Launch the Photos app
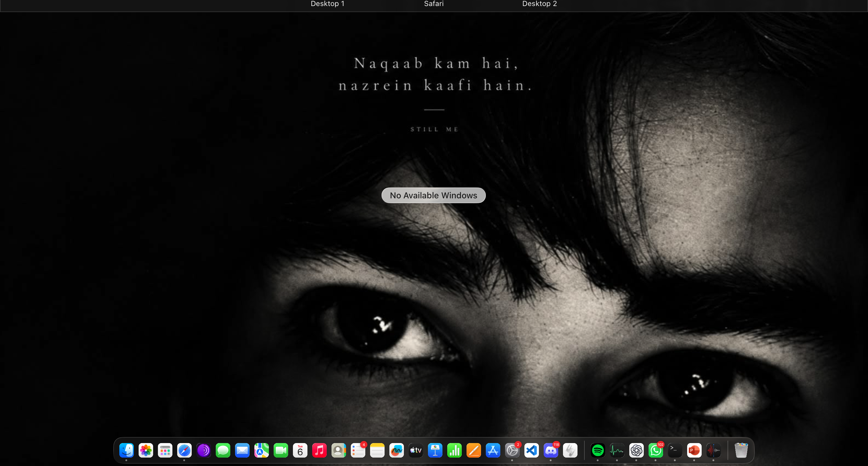The image size is (868, 466). coord(146,450)
